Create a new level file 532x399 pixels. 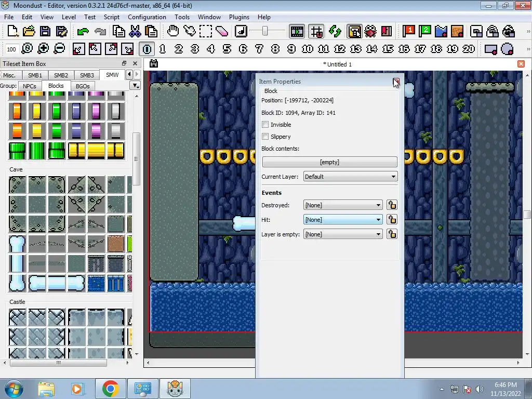12,31
